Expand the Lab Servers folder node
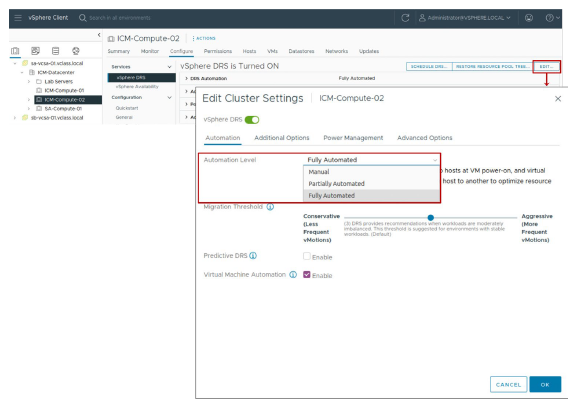579x408 pixels. (x=29, y=82)
